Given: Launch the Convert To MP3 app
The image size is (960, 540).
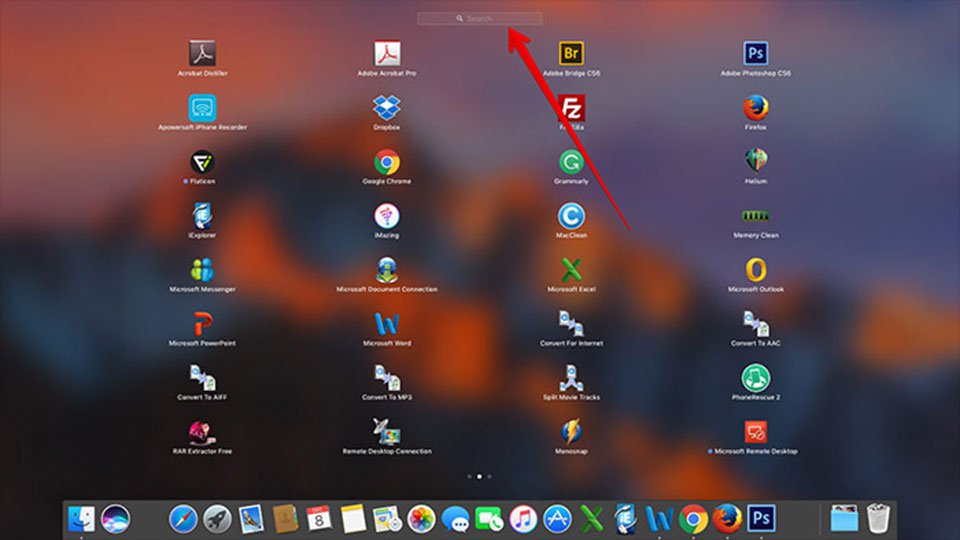Looking at the screenshot, I should click(387, 378).
